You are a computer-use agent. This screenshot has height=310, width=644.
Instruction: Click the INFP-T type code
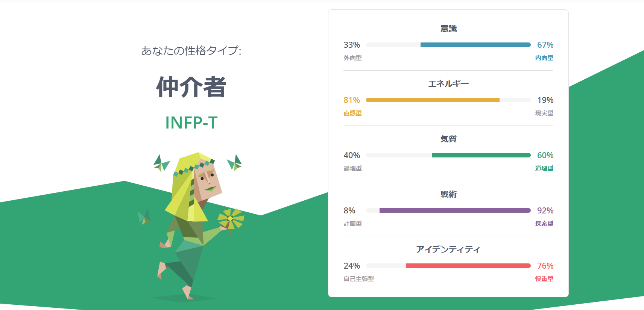[x=191, y=122]
